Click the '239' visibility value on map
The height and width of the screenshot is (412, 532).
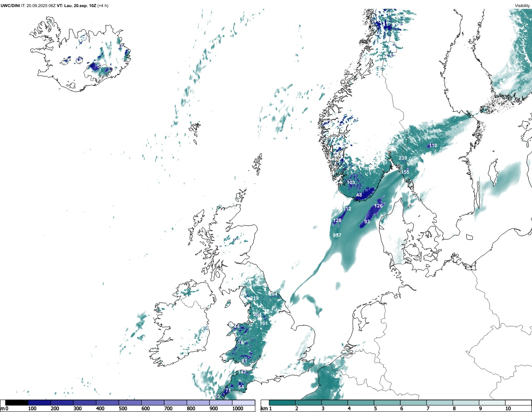pos(403,158)
